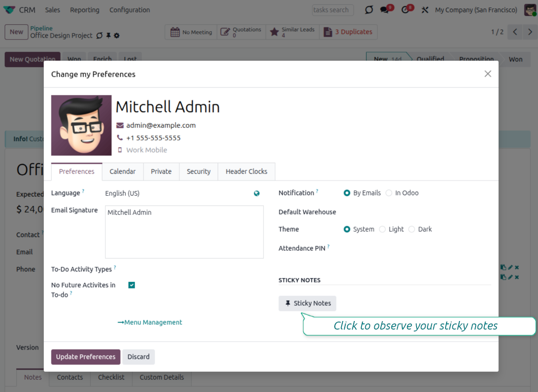This screenshot has width=538, height=392.
Task: Click the debug tools wrench icon
Action: pos(425,10)
